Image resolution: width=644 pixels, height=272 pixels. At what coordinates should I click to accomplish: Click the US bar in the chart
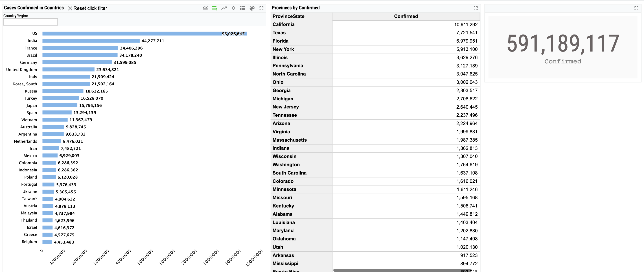[145, 33]
